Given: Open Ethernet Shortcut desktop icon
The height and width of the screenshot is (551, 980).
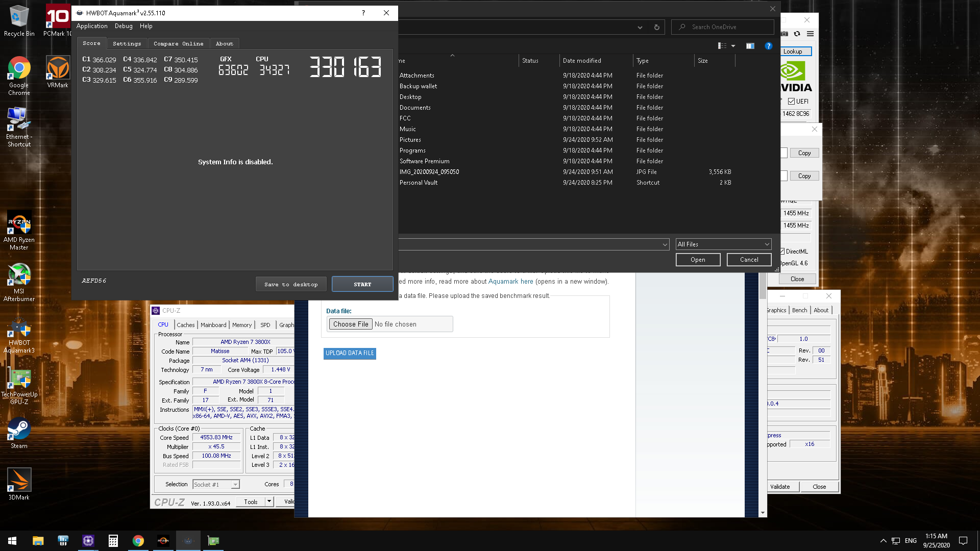Looking at the screenshot, I should [19, 127].
